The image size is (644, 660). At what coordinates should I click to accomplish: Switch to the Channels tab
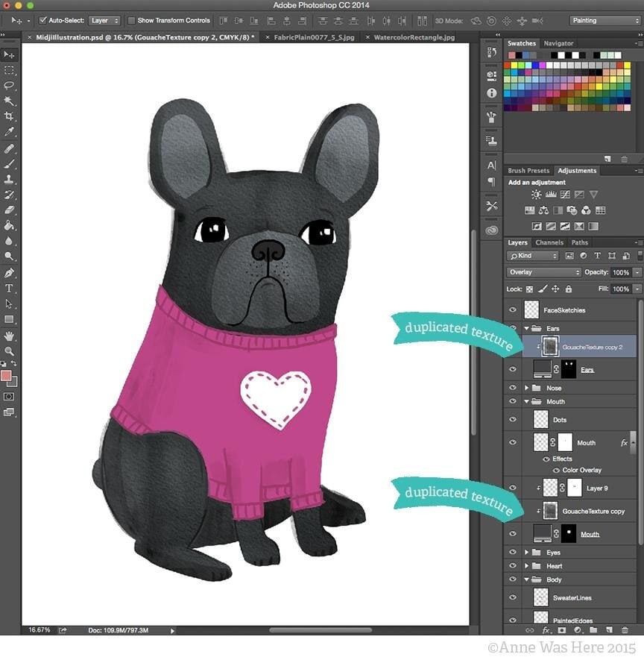(x=549, y=242)
